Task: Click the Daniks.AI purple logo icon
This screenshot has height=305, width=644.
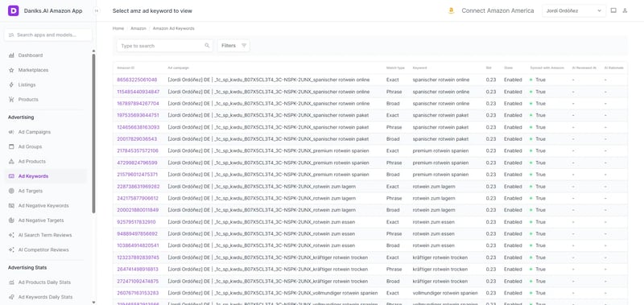Action: pos(14,10)
